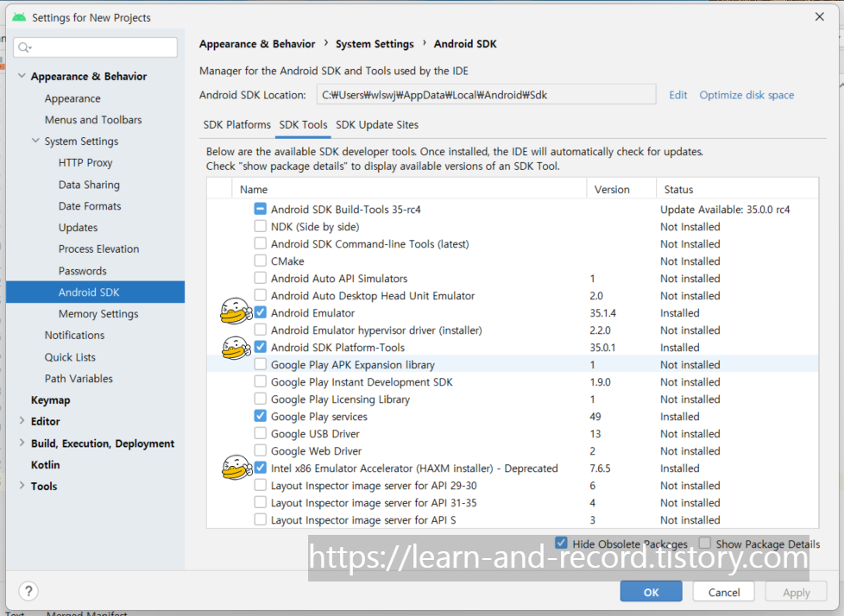
Task: Click the Version column header
Action: pos(621,190)
